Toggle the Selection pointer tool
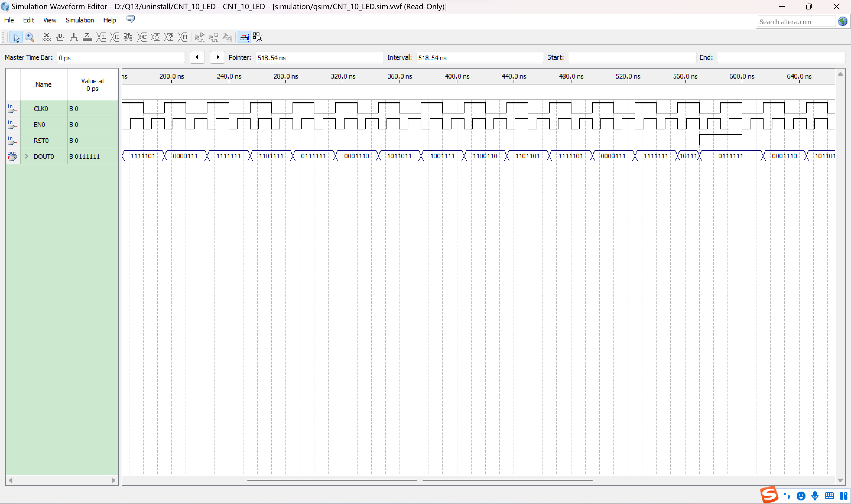851x504 pixels. click(16, 37)
